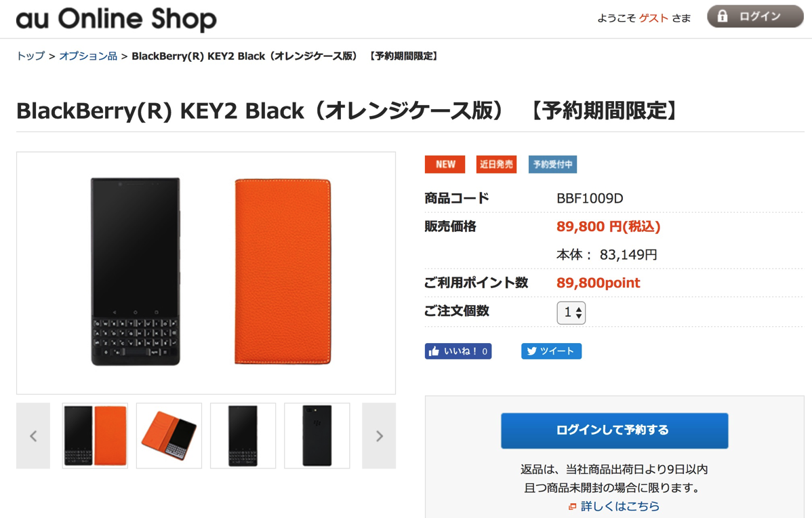Select thumbnail of phone back view
Viewport: 812px width, 518px height.
pos(317,436)
